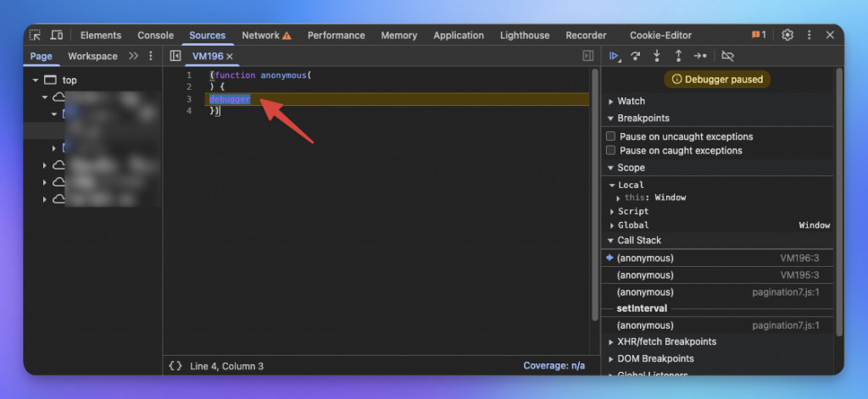Image resolution: width=868 pixels, height=399 pixels.
Task: Switch to the Workspace navigator tab
Action: coord(92,56)
